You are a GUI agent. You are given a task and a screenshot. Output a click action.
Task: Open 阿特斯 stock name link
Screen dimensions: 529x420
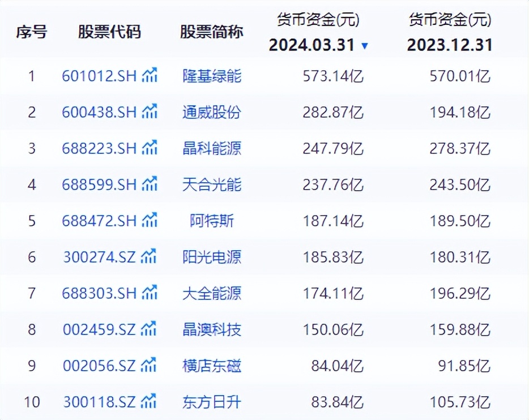(212, 221)
